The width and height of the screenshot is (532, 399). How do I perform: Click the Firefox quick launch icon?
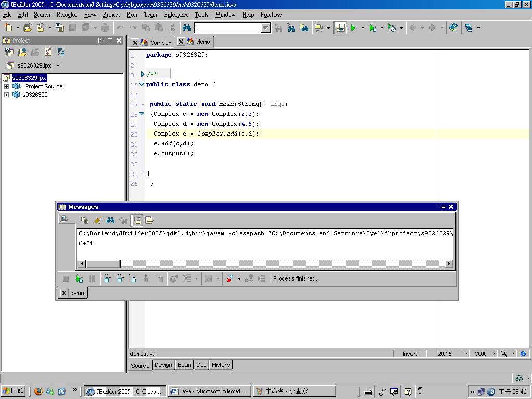coord(38,391)
